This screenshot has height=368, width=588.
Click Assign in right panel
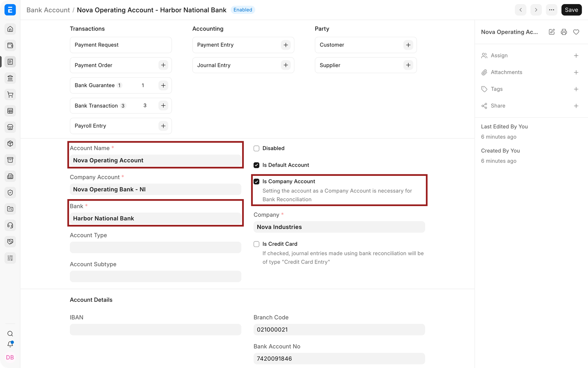pos(499,56)
